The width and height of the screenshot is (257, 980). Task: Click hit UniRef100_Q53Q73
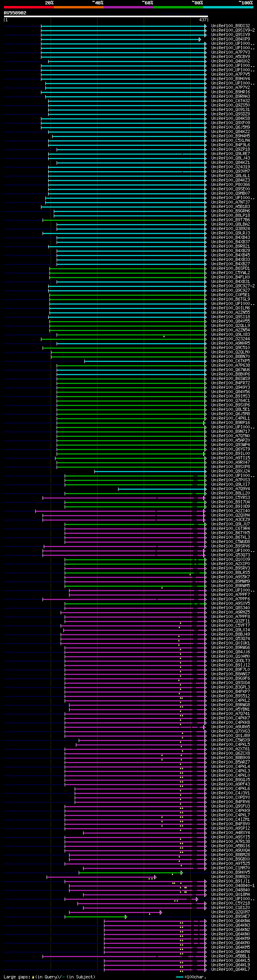pyautogui.click(x=230, y=555)
